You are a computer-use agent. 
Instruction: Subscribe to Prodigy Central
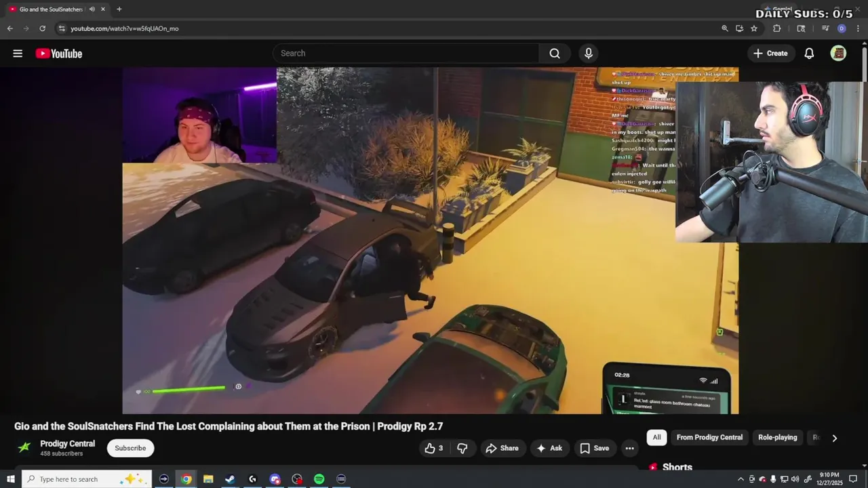coord(130,448)
